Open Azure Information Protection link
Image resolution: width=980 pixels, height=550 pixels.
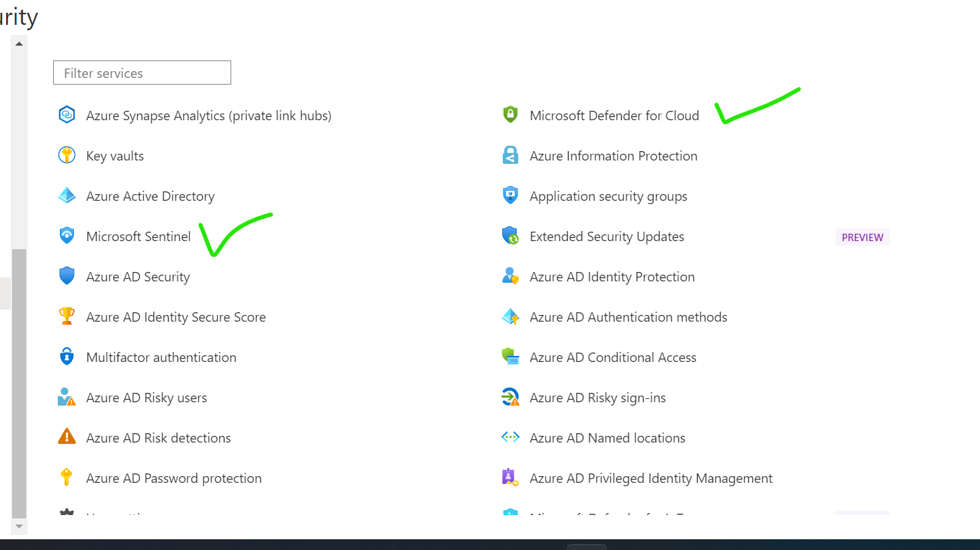click(614, 156)
